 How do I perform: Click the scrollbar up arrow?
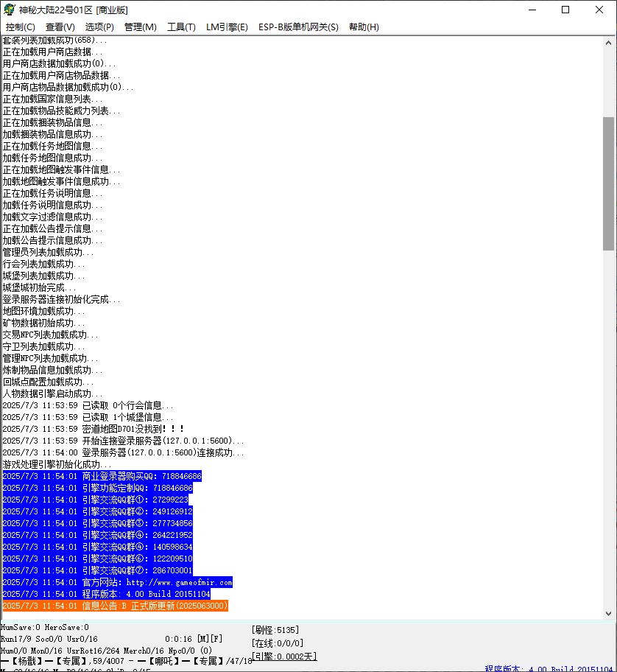tap(608, 43)
